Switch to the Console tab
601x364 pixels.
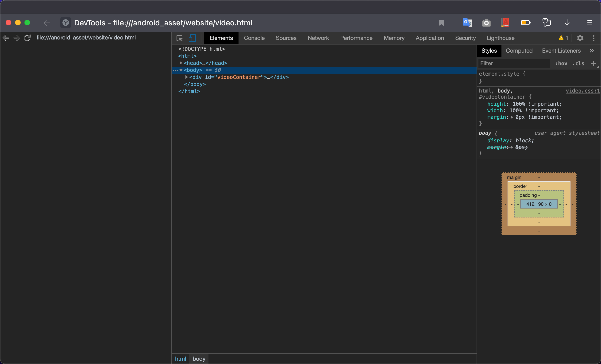(254, 38)
